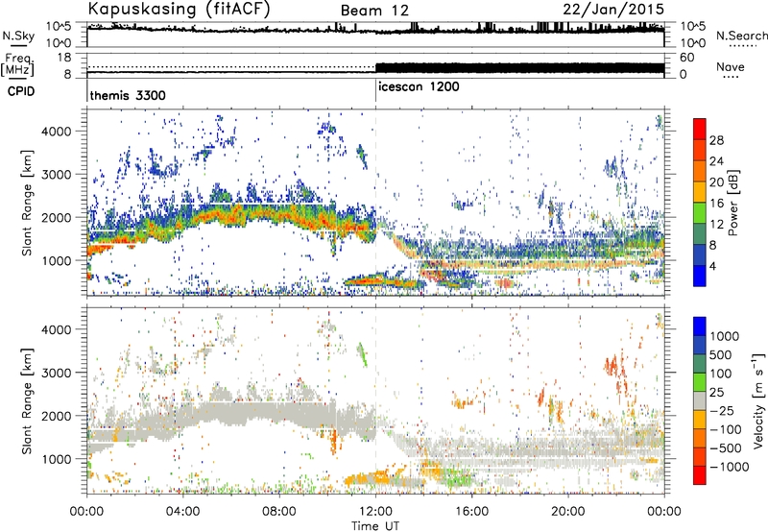Click "Slant Range [km]" label of velocity panel
This screenshot has height=532, width=768.
point(27,400)
